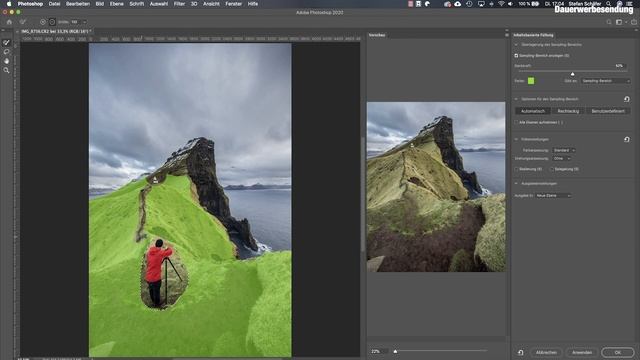Image resolution: width=640 pixels, height=360 pixels.
Task: Open macOS Spotlight search
Action: point(608,4)
